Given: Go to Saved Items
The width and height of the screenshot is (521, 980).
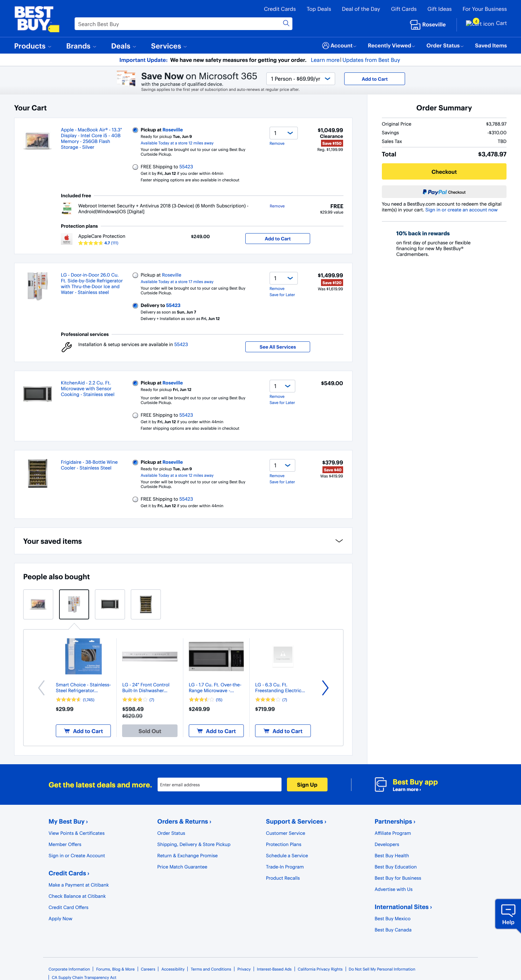Looking at the screenshot, I should click(491, 46).
